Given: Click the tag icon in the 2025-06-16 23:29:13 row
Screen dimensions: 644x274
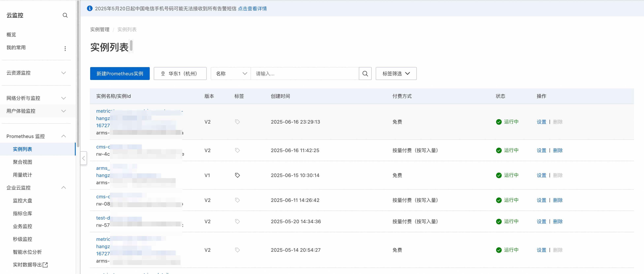Looking at the screenshot, I should pos(237,122).
